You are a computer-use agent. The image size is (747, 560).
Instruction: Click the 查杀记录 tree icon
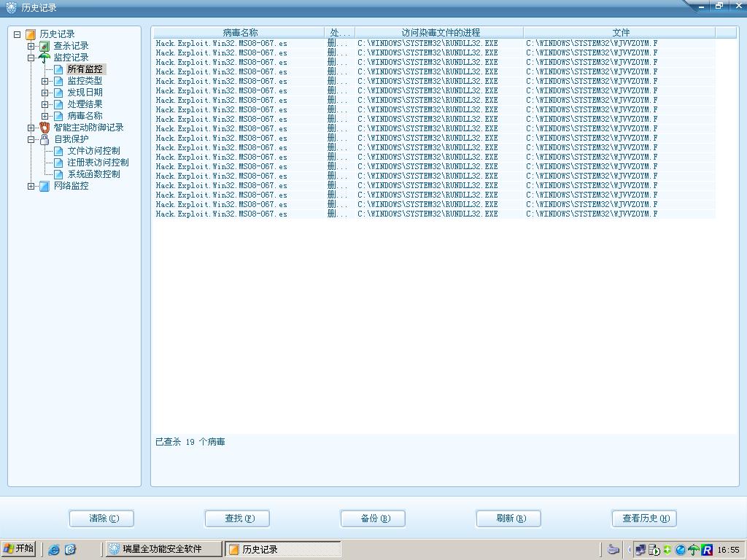(44, 46)
